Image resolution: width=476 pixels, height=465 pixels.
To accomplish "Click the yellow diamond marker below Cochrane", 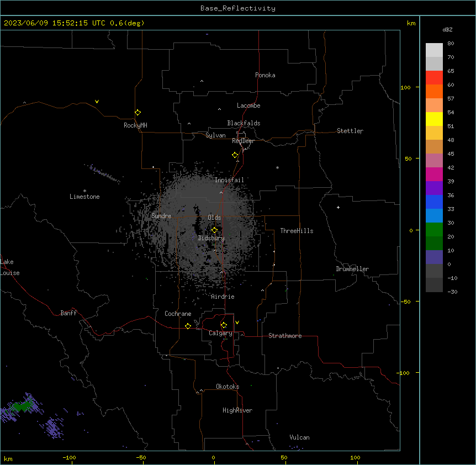I will point(188,326).
